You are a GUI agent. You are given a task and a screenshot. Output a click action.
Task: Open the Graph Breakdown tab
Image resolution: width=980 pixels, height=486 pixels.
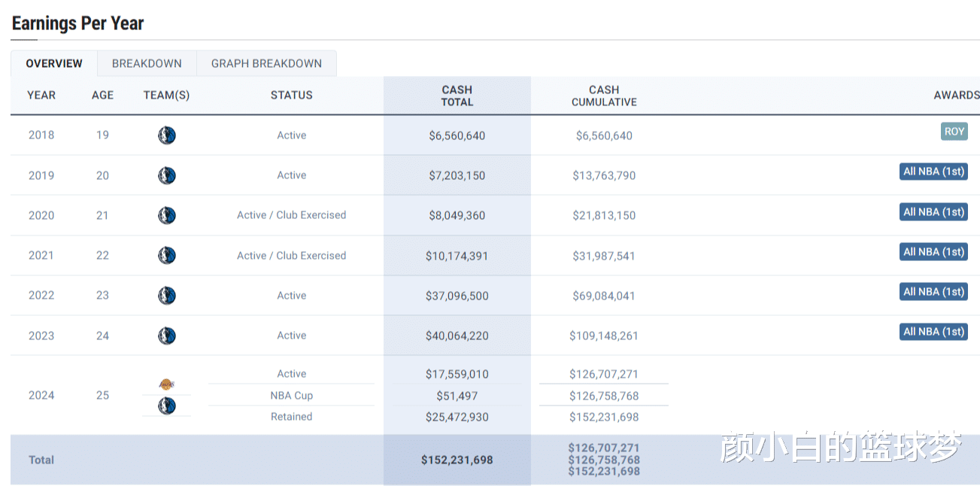[266, 64]
